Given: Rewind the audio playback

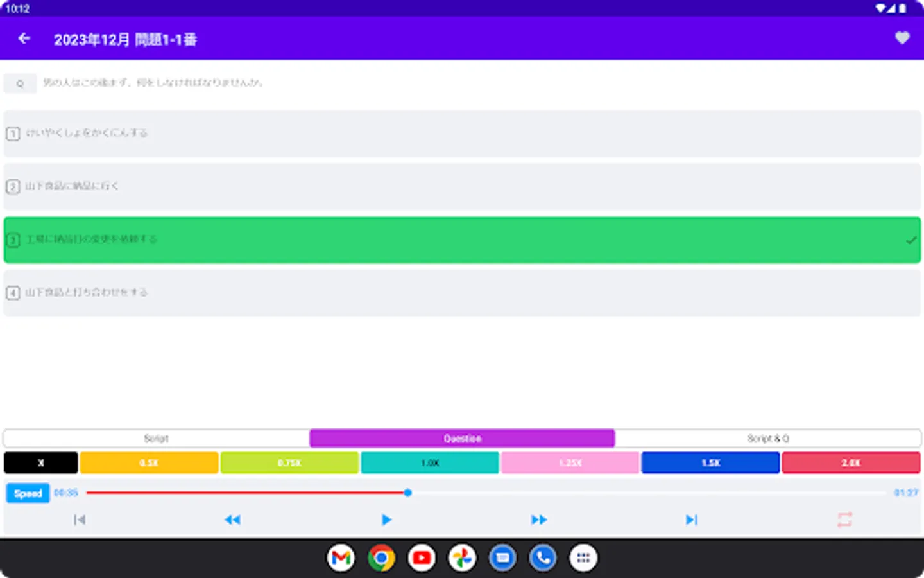Looking at the screenshot, I should [233, 520].
